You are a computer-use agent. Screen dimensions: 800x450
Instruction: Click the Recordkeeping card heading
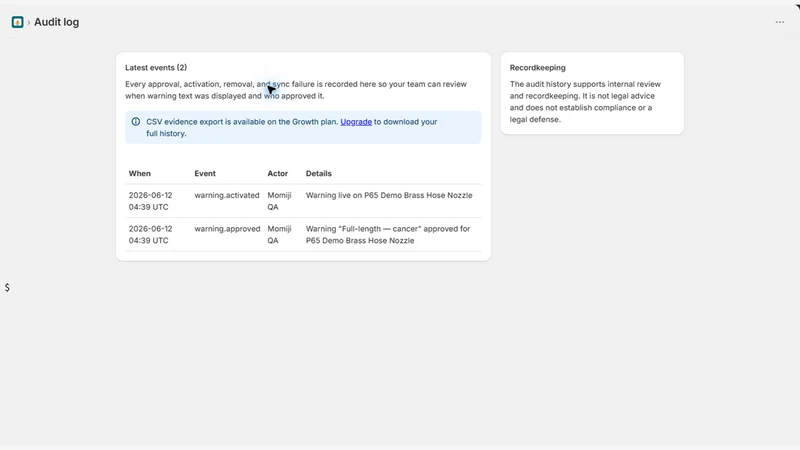pos(537,67)
